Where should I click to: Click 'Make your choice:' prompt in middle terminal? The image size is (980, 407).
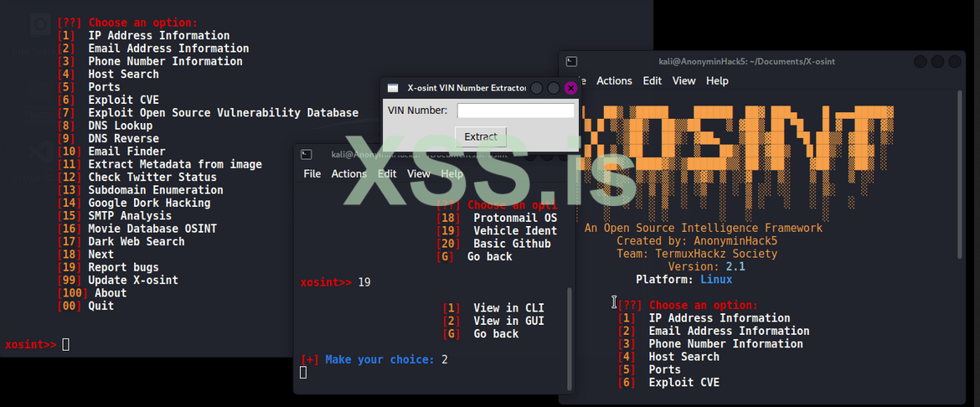(379, 359)
